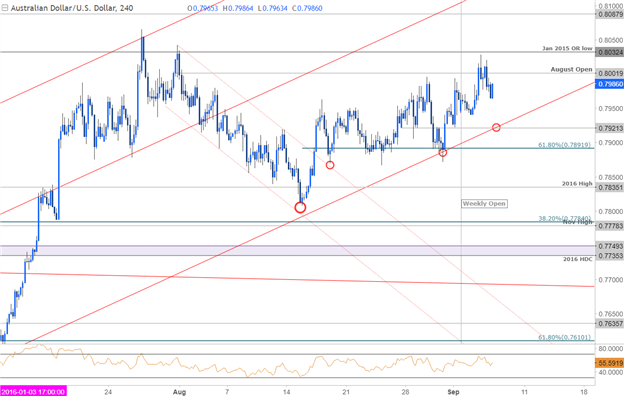Click the 0.76357 price label
Image resolution: width=624 pixels, height=396 pixels.
(610, 324)
